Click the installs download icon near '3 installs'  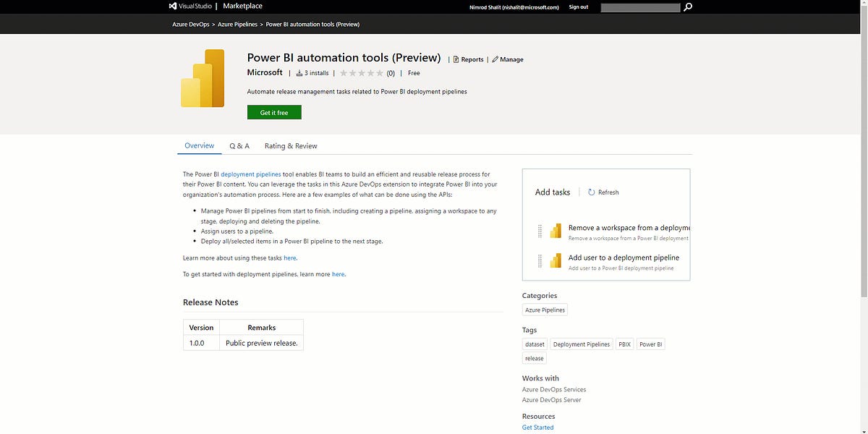pyautogui.click(x=301, y=72)
